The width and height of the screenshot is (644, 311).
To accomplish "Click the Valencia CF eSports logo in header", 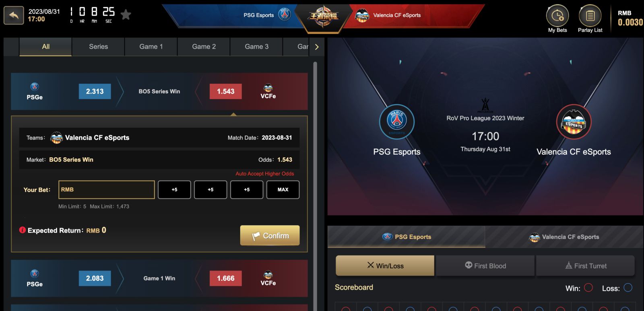I will click(362, 15).
